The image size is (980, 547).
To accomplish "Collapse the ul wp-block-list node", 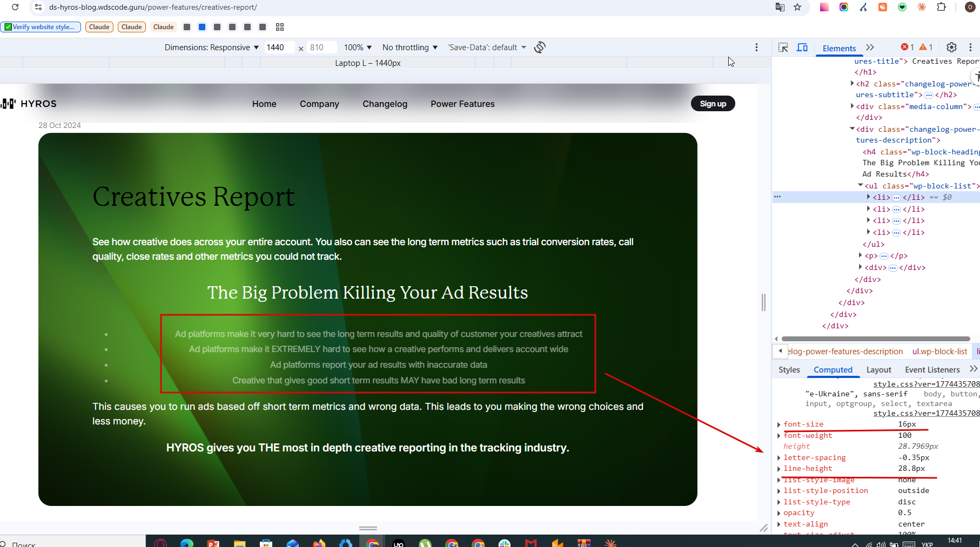I will [861, 185].
